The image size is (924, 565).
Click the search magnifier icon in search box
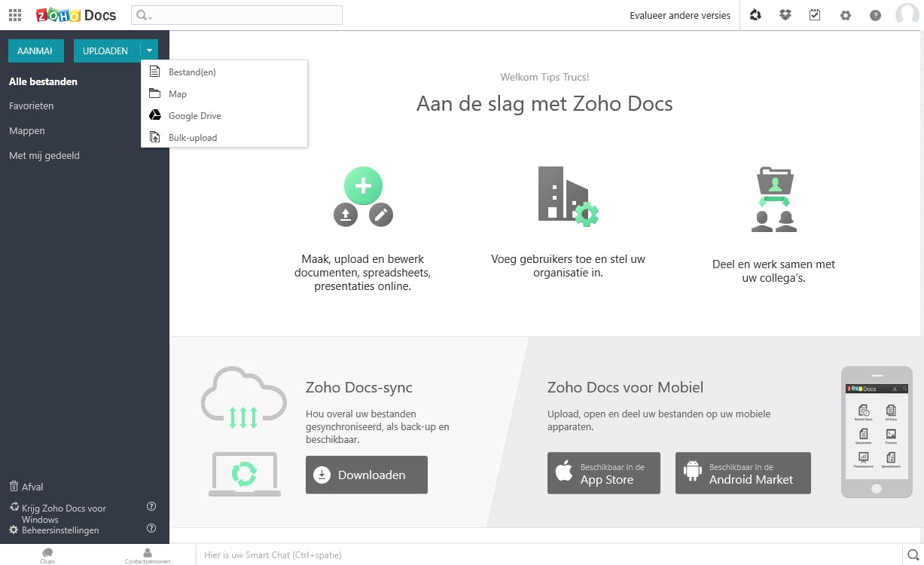pyautogui.click(x=141, y=15)
